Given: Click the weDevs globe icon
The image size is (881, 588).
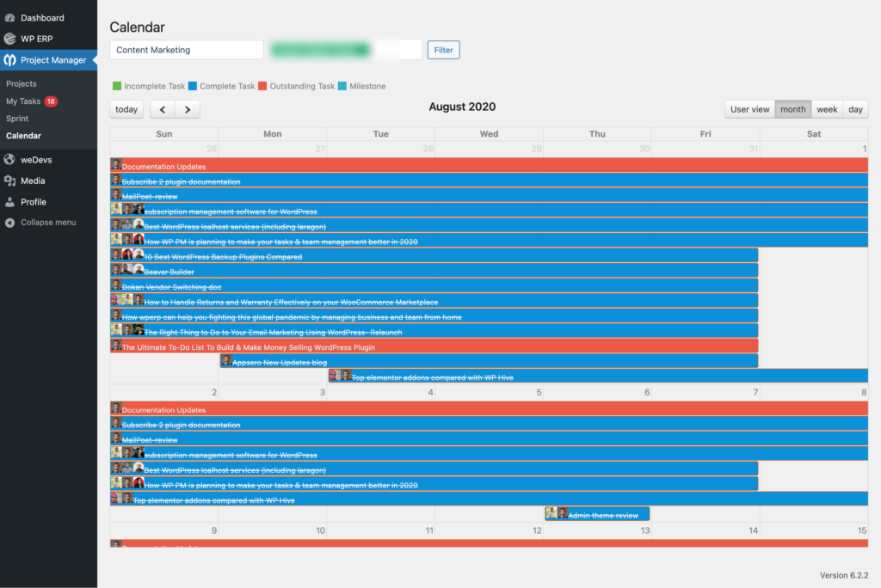Looking at the screenshot, I should pos(9,160).
